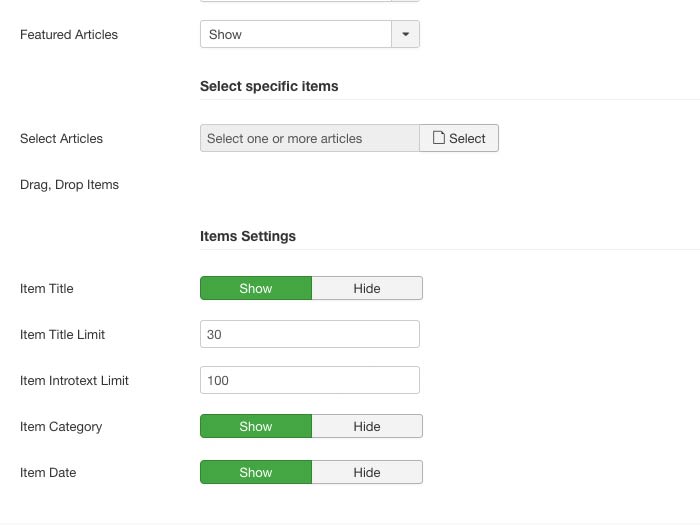Click the Item Title Limit label
Image resolution: width=700 pixels, height=525 pixels.
62,334
